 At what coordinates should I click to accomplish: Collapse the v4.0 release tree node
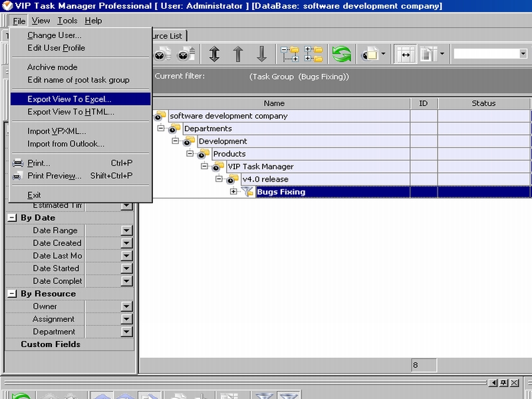[x=219, y=179]
